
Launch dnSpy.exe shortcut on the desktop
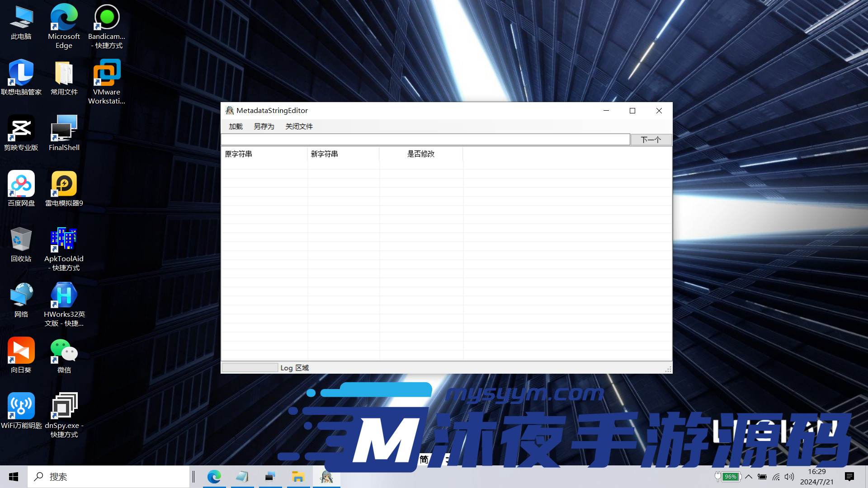point(64,405)
